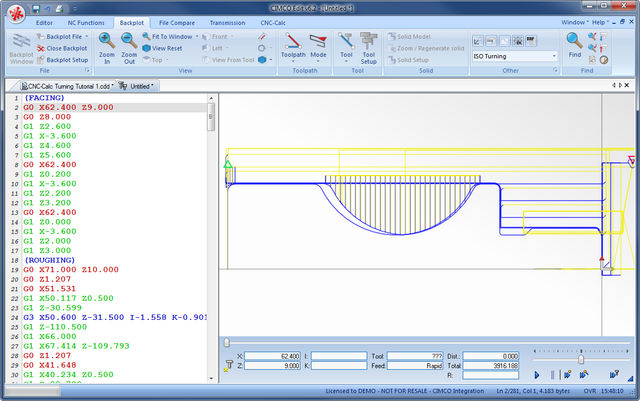The width and height of the screenshot is (640, 401).
Task: Click the circle measure icon in View group
Action: coord(262,48)
